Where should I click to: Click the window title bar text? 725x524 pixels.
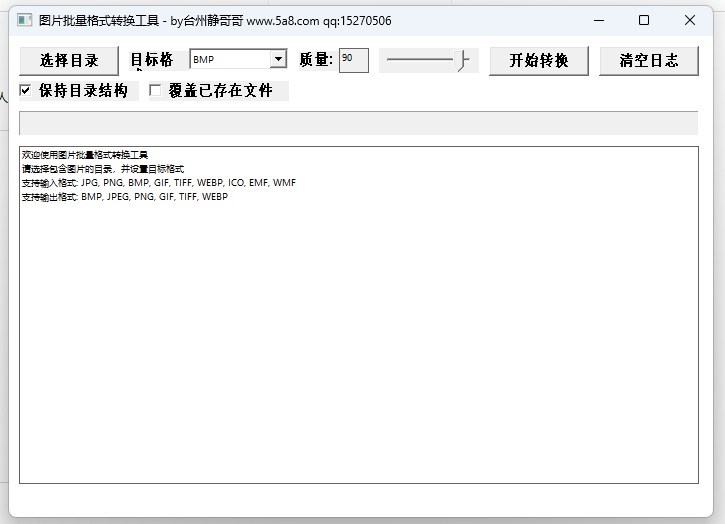click(x=215, y=20)
